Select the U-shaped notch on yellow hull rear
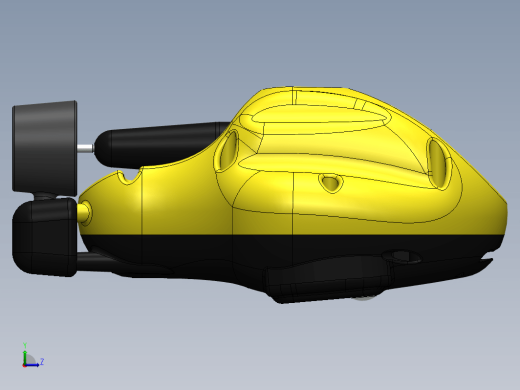Screen dimensions: 520x390 click(129, 176)
